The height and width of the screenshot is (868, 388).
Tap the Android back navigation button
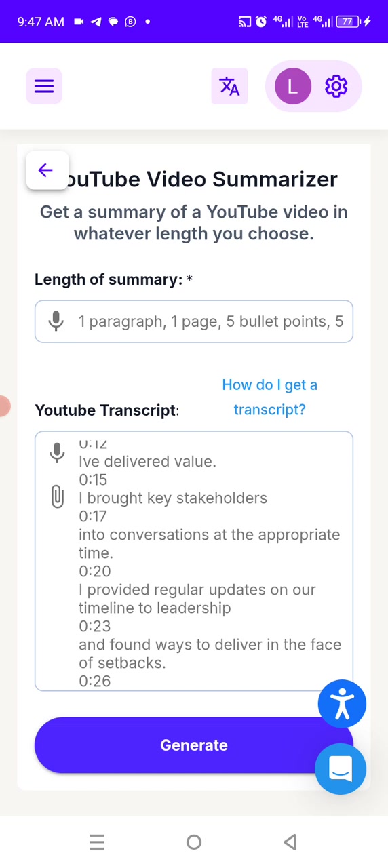point(290,842)
